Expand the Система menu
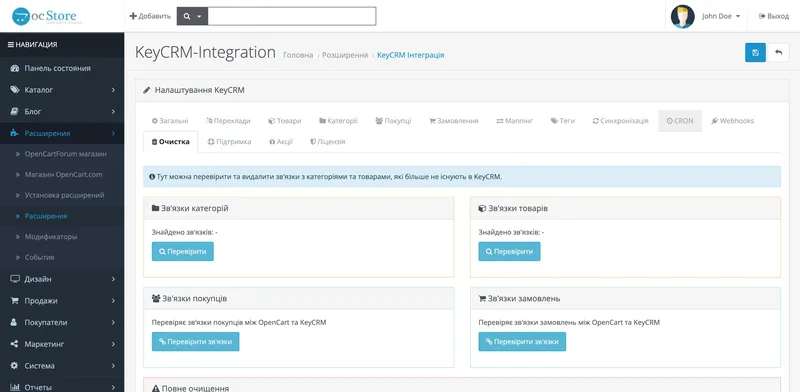 [x=62, y=365]
